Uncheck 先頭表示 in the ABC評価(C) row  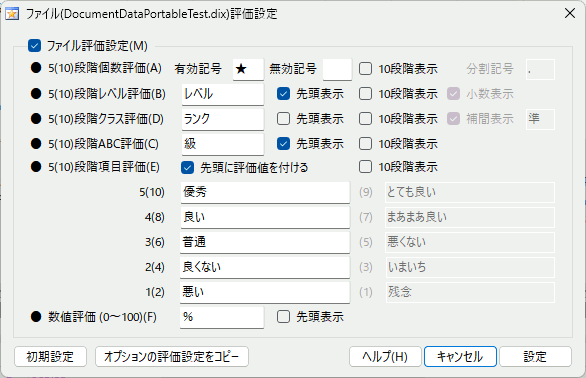coord(283,144)
